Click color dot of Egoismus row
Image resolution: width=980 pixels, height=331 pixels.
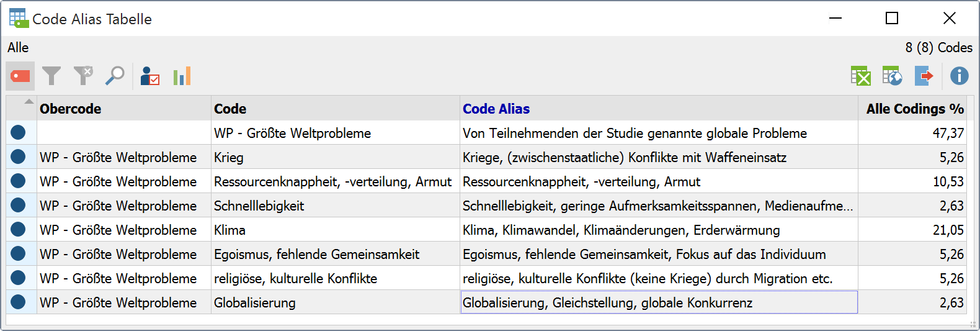click(18, 253)
